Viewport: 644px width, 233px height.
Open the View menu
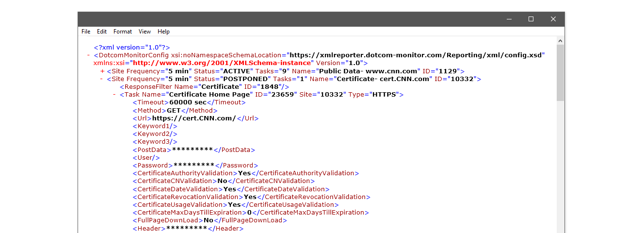click(145, 32)
